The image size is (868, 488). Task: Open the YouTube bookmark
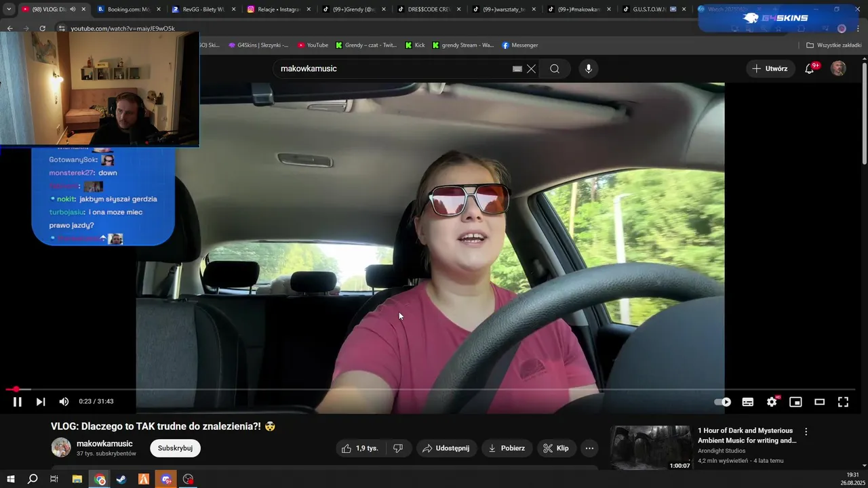pos(313,45)
